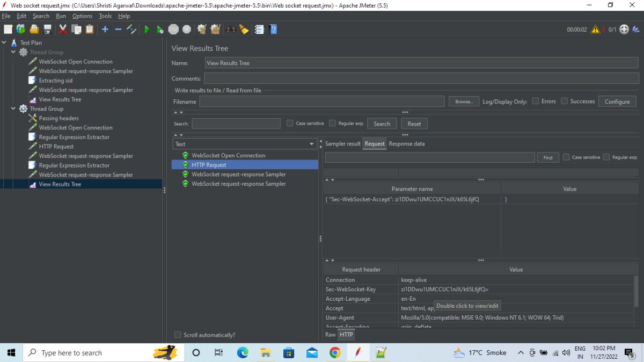
Task: Reset search with the broom icon
Action: (x=244, y=30)
